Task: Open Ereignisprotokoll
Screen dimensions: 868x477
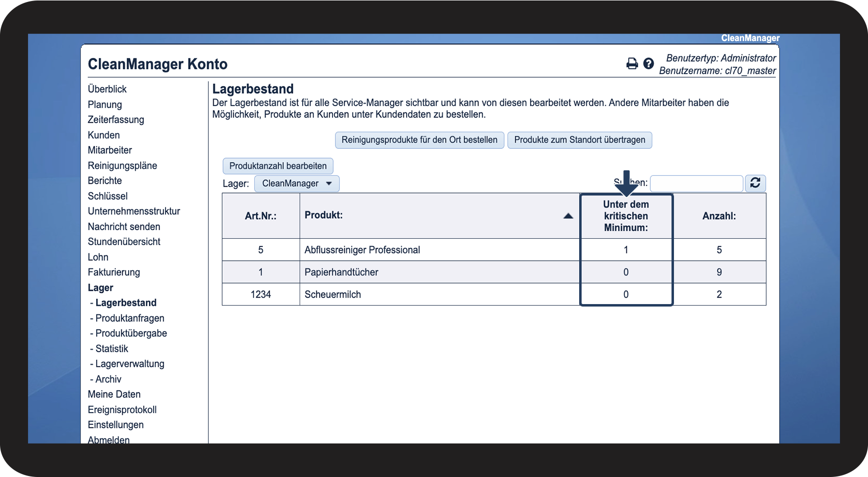Action: point(122,410)
